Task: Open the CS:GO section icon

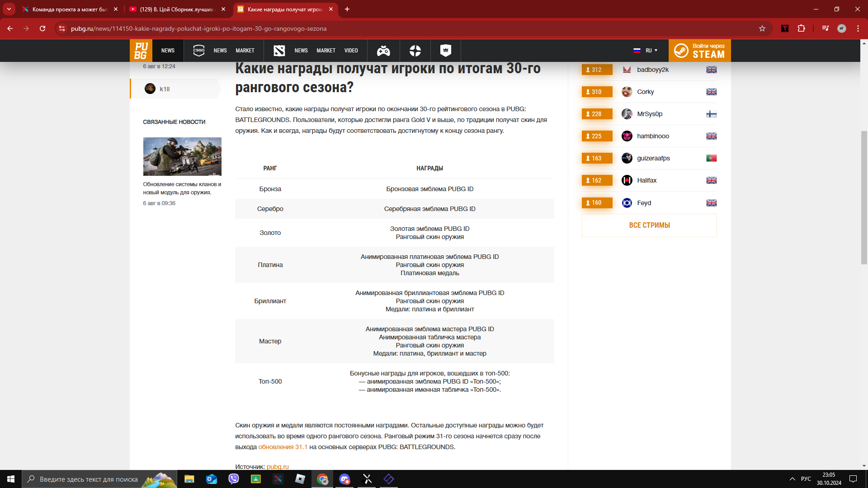Action: 198,51
